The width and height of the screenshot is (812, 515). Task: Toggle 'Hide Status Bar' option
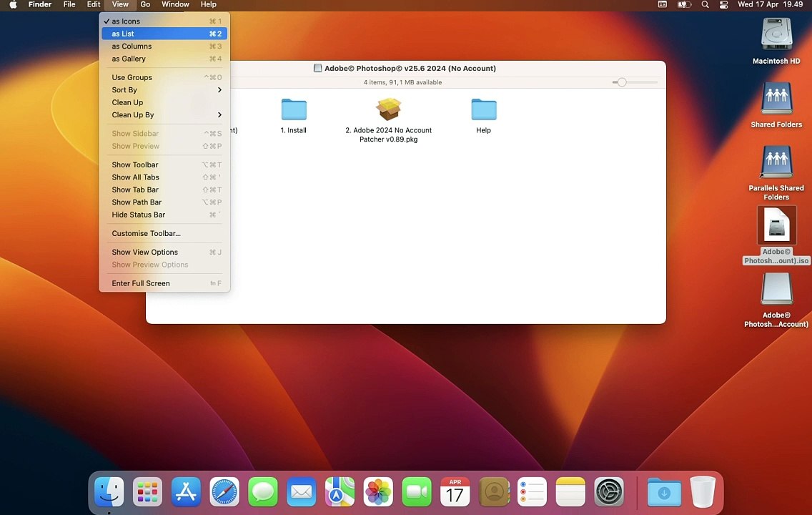[164, 215]
